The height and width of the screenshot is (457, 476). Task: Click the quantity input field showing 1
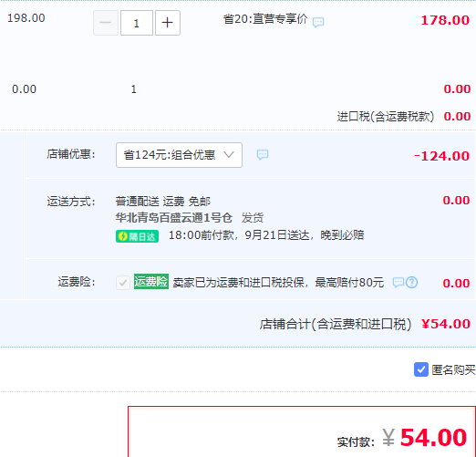pyautogui.click(x=137, y=23)
